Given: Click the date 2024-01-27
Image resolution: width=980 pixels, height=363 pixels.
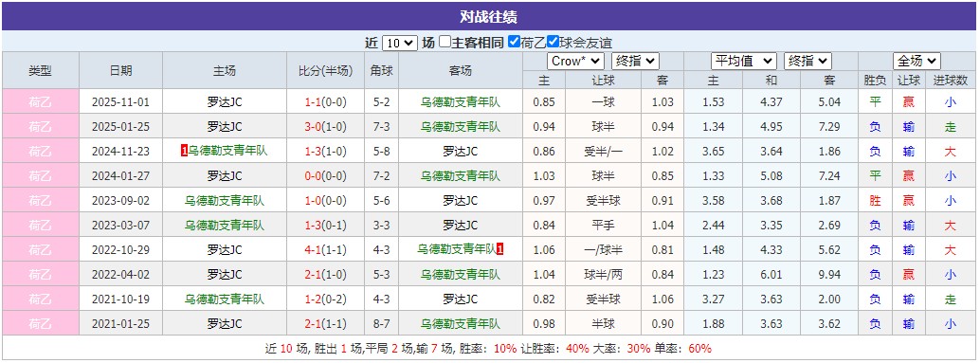Looking at the screenshot, I should click(120, 176).
